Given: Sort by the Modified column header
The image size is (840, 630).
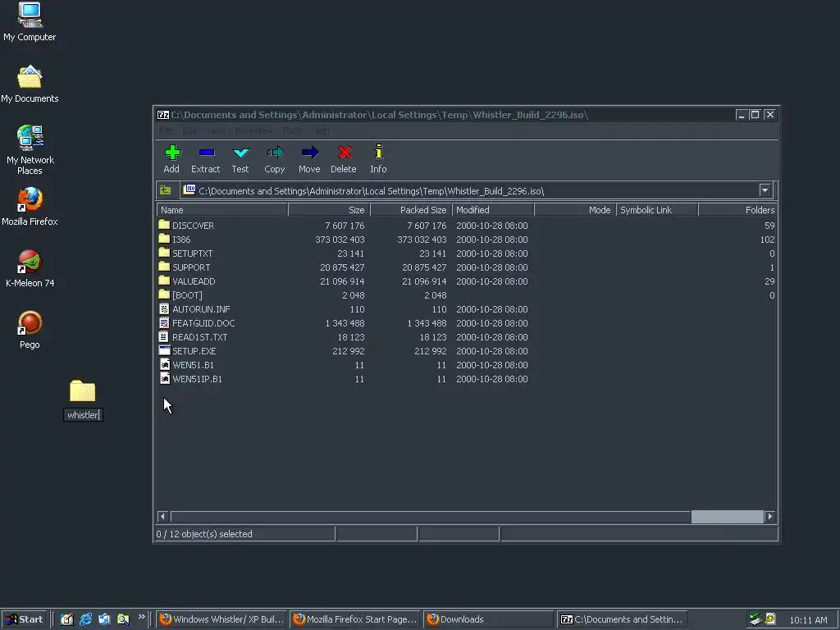Looking at the screenshot, I should pos(493,210).
